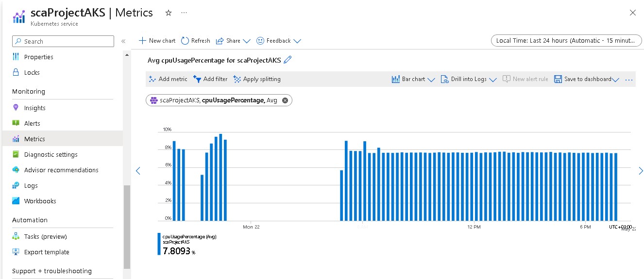Click New chart button
Image resolution: width=644 pixels, height=279 pixels.
coord(157,41)
